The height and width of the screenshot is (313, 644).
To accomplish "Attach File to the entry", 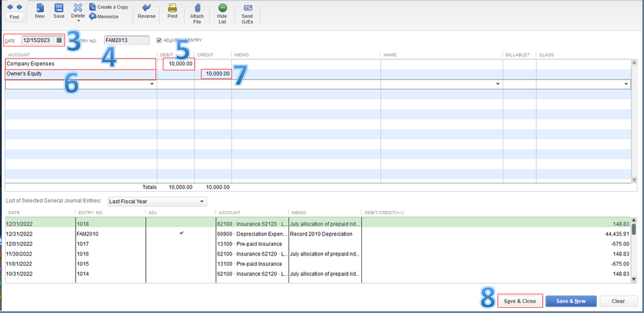I will click(197, 14).
